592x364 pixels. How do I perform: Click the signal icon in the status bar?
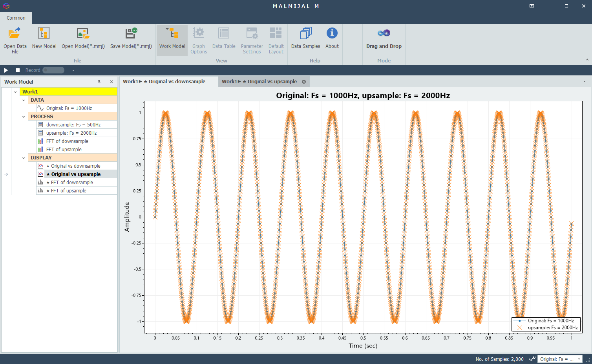(x=532, y=359)
